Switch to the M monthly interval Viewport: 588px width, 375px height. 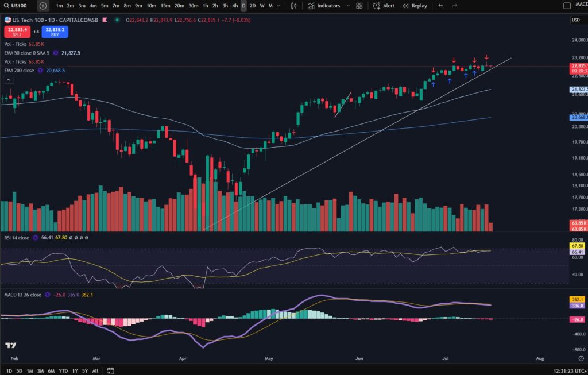pyautogui.click(x=270, y=6)
